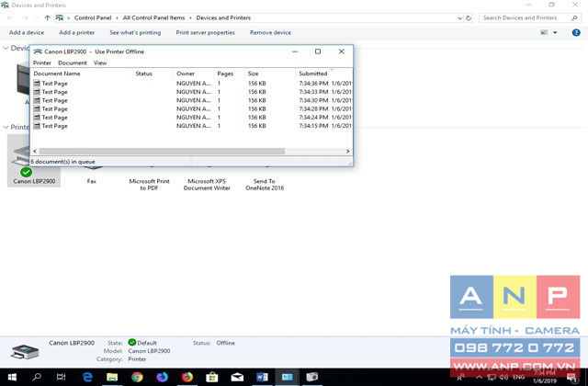Select Test Page submitted at 7:34:36 PM
The height and width of the screenshot is (386, 588).
pos(192,84)
